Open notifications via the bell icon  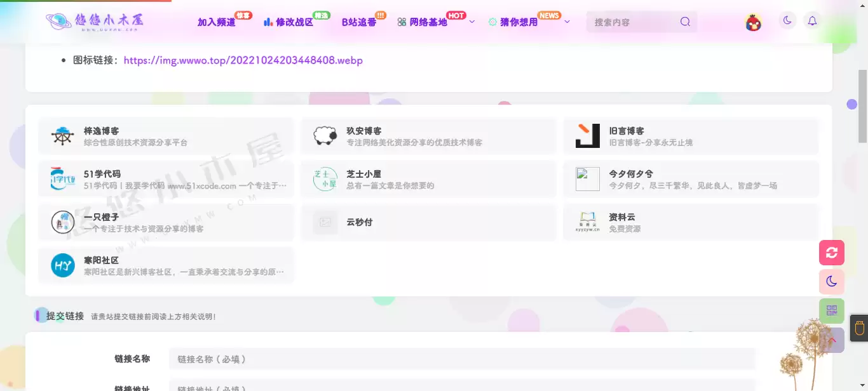click(811, 20)
